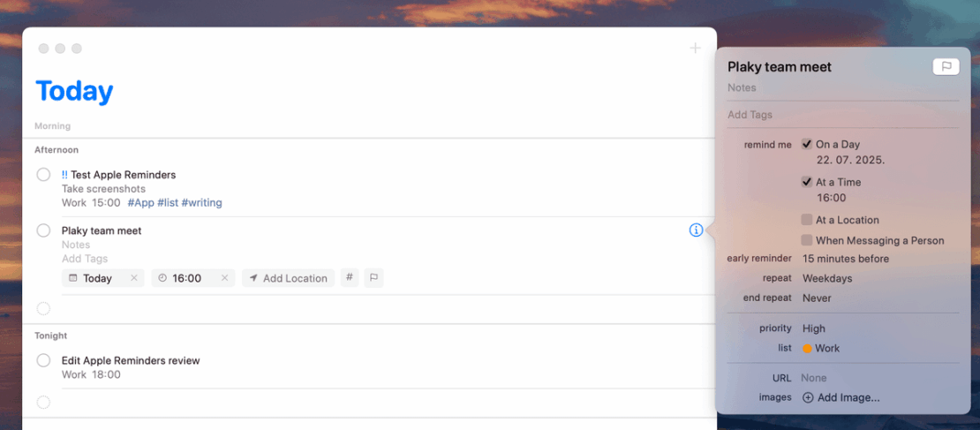This screenshot has width=980, height=430.
Task: Mark Test Apple Reminders as complete
Action: tap(43, 175)
